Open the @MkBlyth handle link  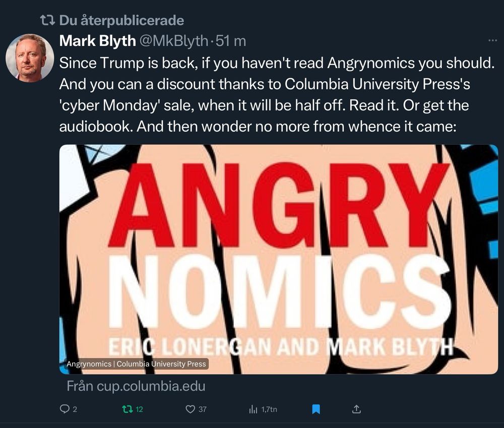tap(173, 41)
